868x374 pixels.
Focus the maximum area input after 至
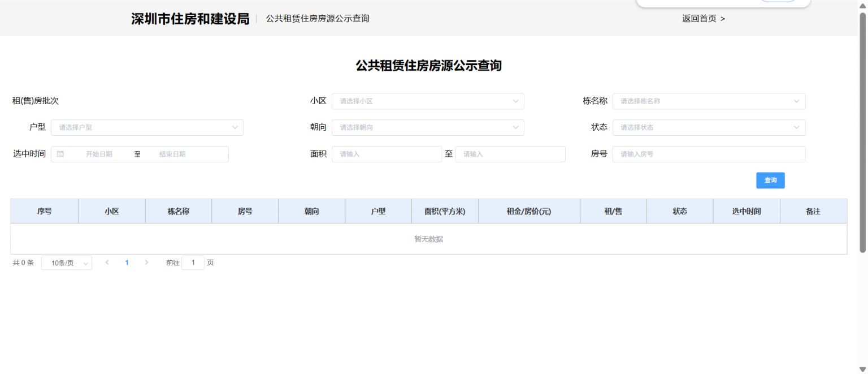point(510,154)
